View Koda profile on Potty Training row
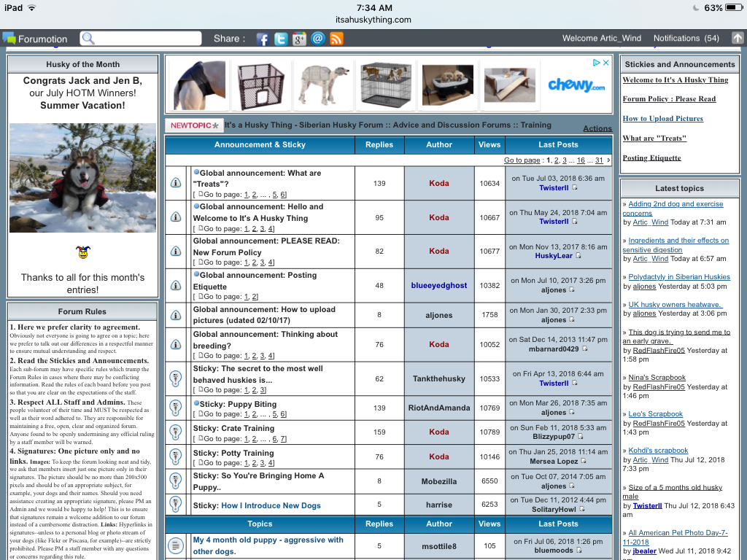This screenshot has height=560, width=747. (439, 456)
